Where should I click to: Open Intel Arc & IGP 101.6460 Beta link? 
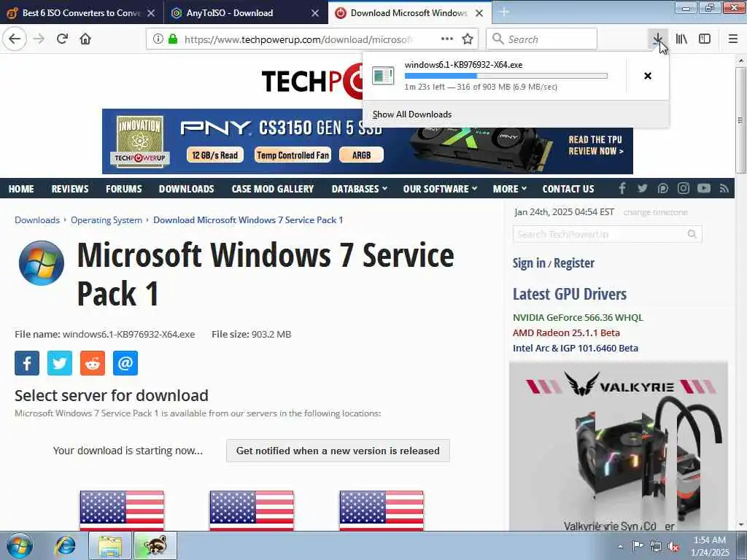click(576, 348)
